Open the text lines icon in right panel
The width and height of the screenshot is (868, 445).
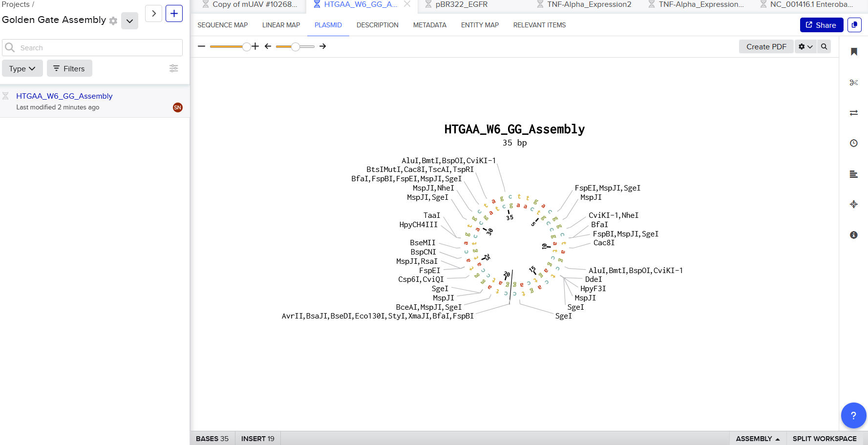[854, 174]
